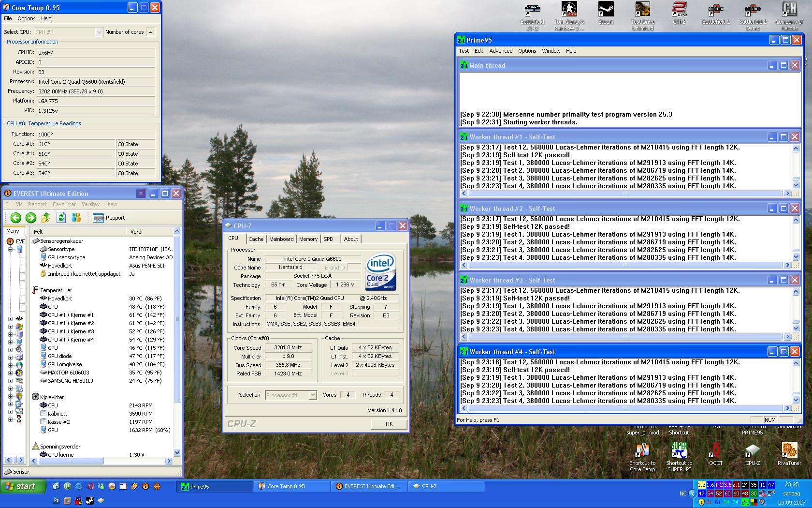Switch to the Mainboard tab in CPU-Z
The width and height of the screenshot is (812, 508).
coord(281,239)
